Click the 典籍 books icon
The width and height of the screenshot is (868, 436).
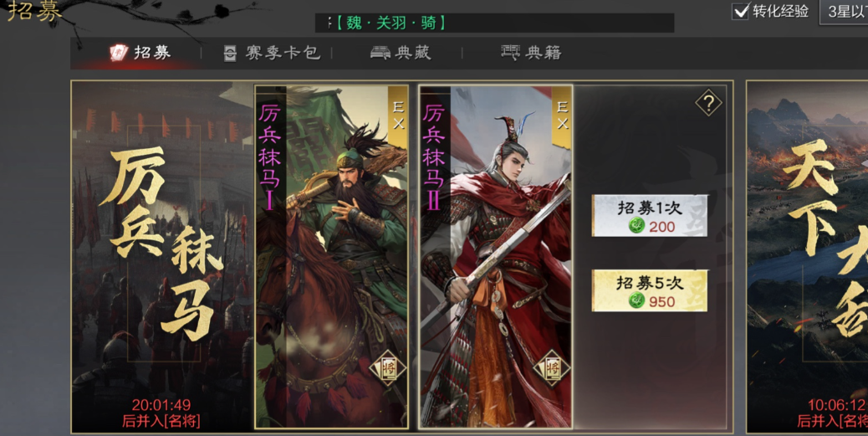(510, 53)
